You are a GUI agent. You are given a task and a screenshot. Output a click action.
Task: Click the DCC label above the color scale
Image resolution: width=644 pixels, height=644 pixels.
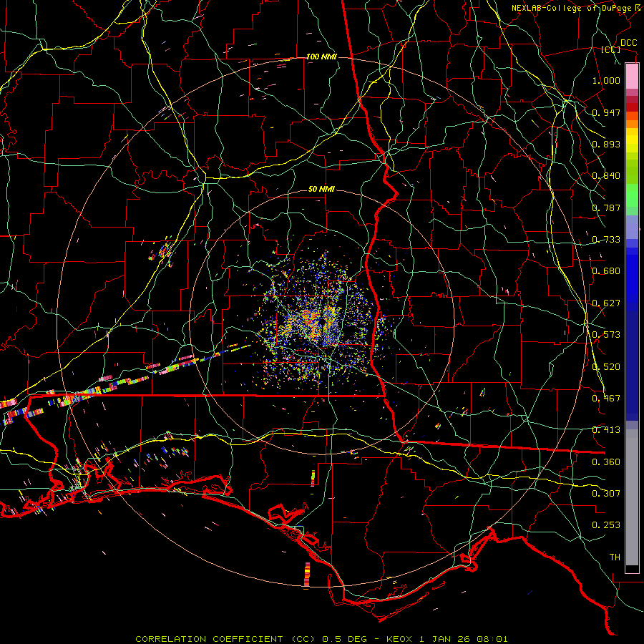(x=628, y=43)
